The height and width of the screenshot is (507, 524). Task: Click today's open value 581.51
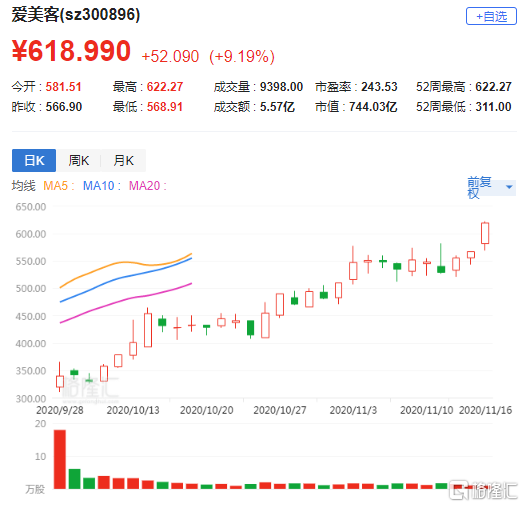click(x=63, y=87)
